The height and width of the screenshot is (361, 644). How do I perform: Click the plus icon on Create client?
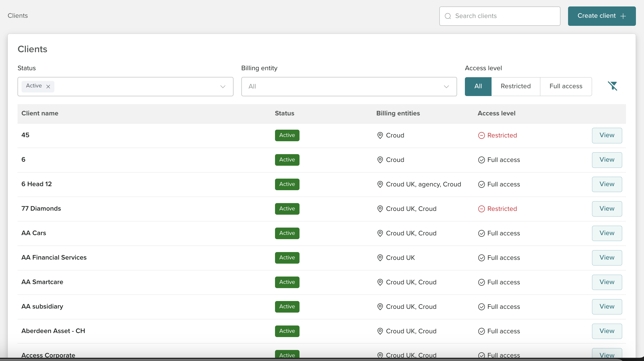(623, 16)
